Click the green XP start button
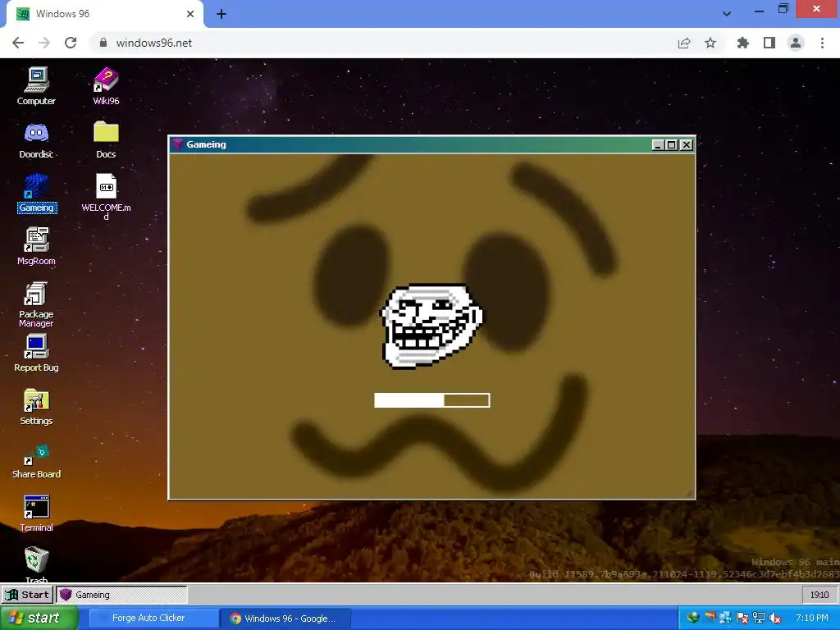This screenshot has height=630, width=840. pyautogui.click(x=39, y=618)
